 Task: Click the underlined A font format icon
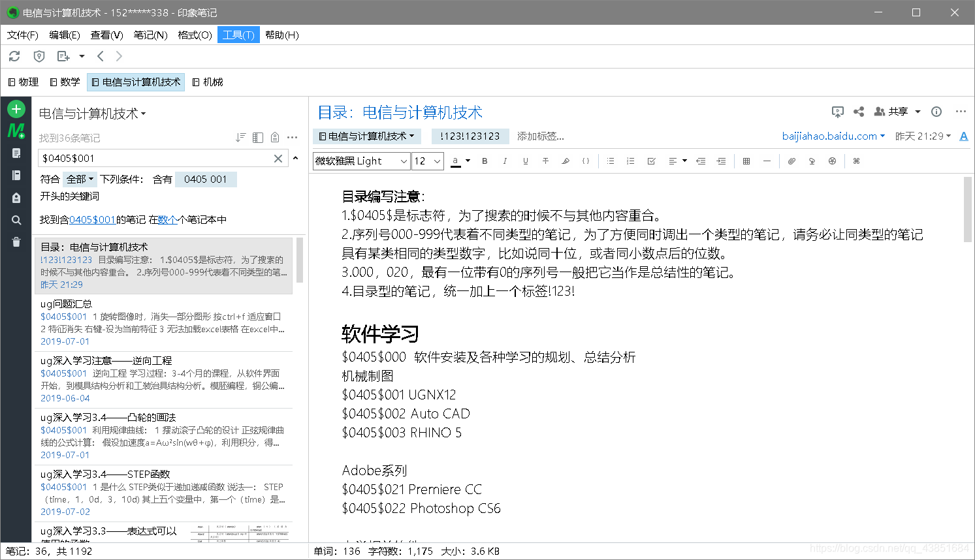point(964,136)
